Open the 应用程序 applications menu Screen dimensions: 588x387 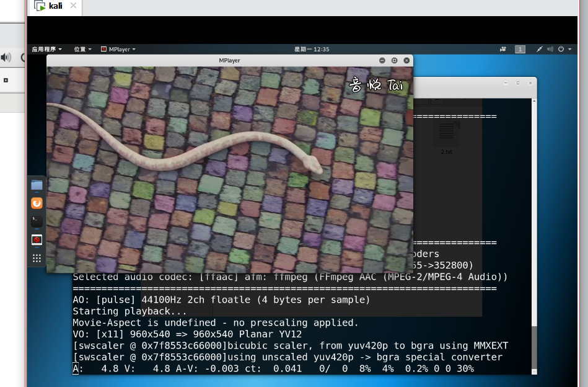[46, 49]
